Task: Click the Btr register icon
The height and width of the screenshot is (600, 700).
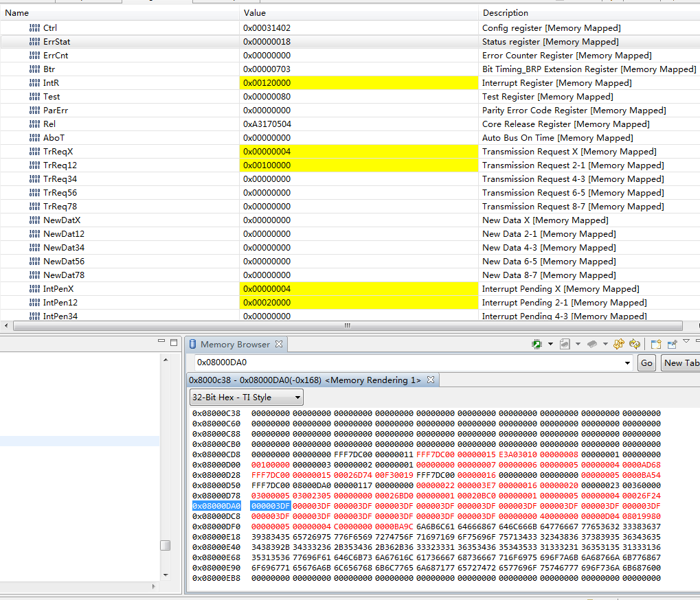Action: [x=35, y=69]
